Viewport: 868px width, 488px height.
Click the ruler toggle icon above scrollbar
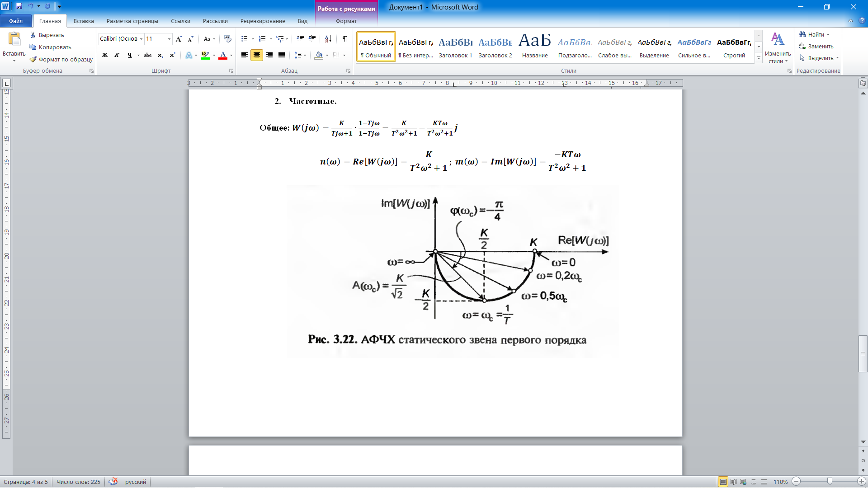tap(863, 83)
